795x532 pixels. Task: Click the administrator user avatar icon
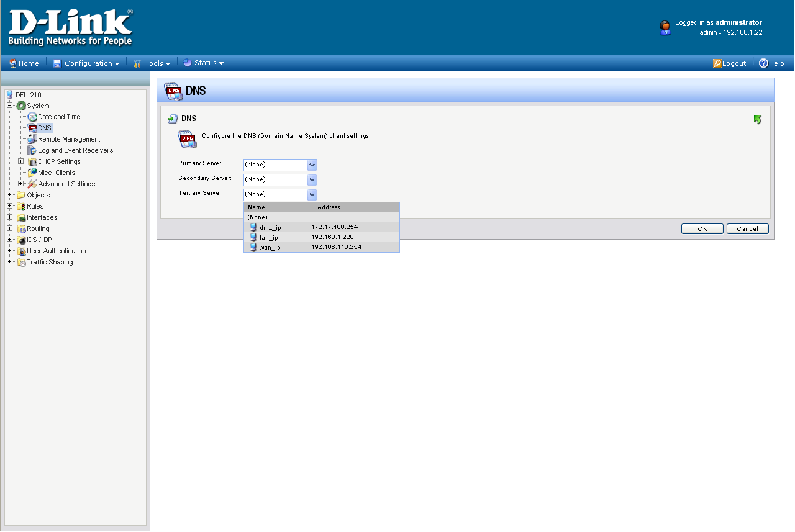[665, 27]
